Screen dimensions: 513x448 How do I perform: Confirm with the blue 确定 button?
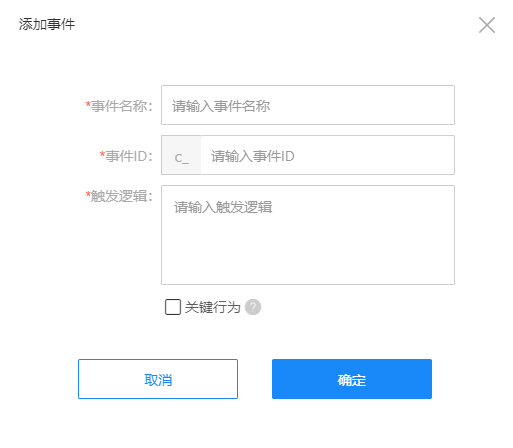352,379
